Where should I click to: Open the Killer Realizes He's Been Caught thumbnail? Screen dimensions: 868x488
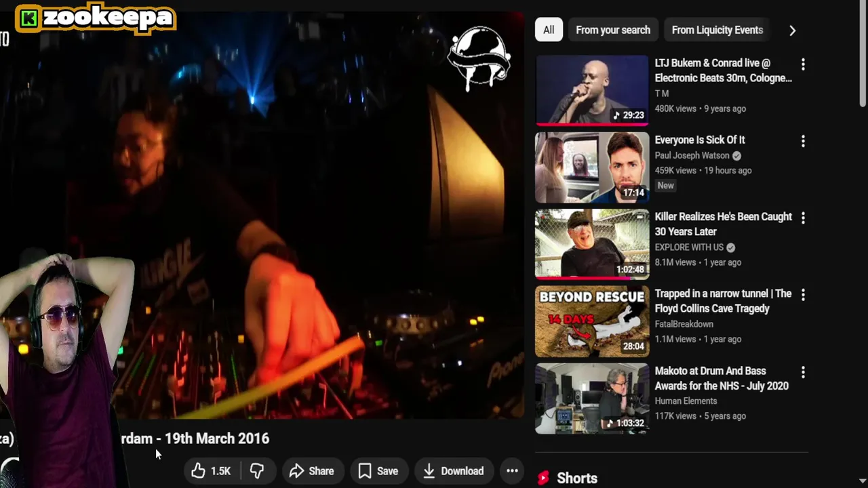click(x=592, y=245)
